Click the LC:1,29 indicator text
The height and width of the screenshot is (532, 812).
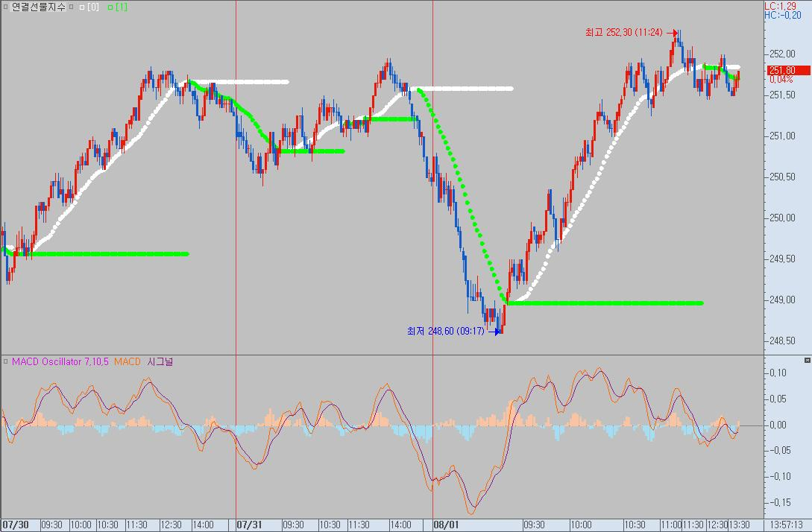tap(781, 6)
